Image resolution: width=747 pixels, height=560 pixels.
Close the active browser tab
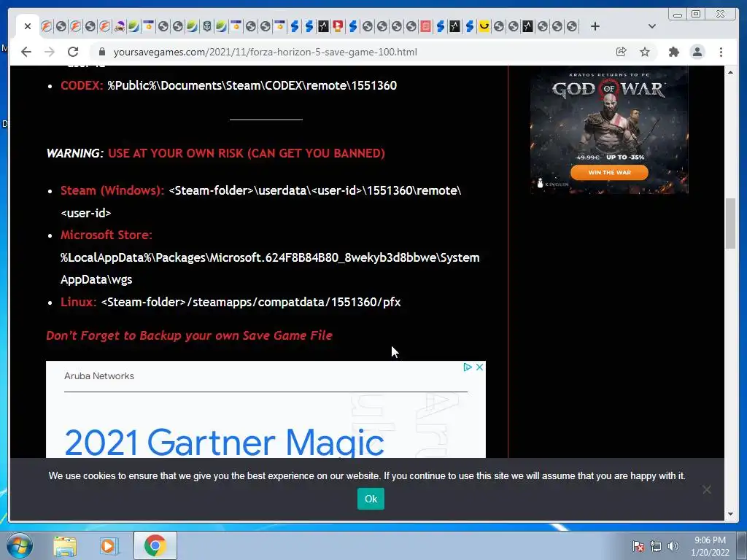(x=28, y=26)
